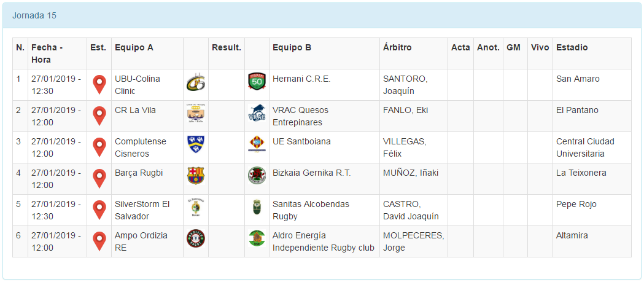Click Barça Rugbi club crest

click(195, 176)
